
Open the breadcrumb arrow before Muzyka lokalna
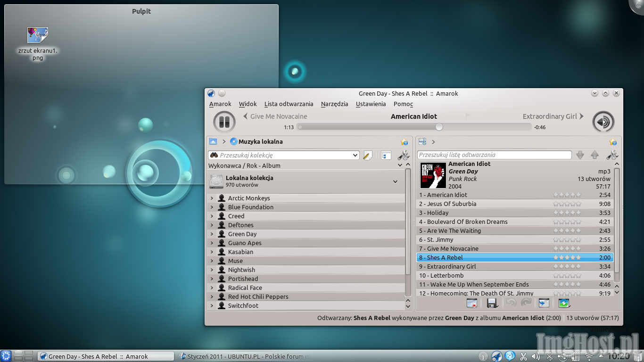click(224, 141)
